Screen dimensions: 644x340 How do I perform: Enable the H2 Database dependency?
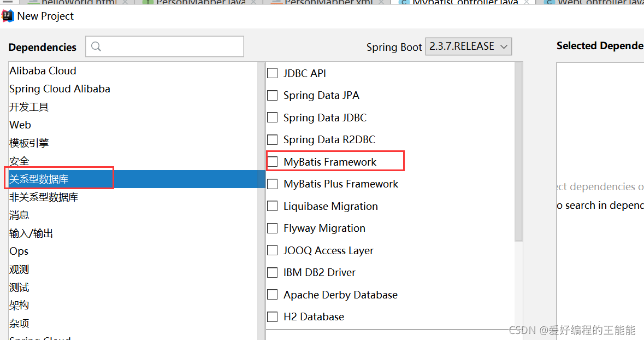pyautogui.click(x=273, y=316)
